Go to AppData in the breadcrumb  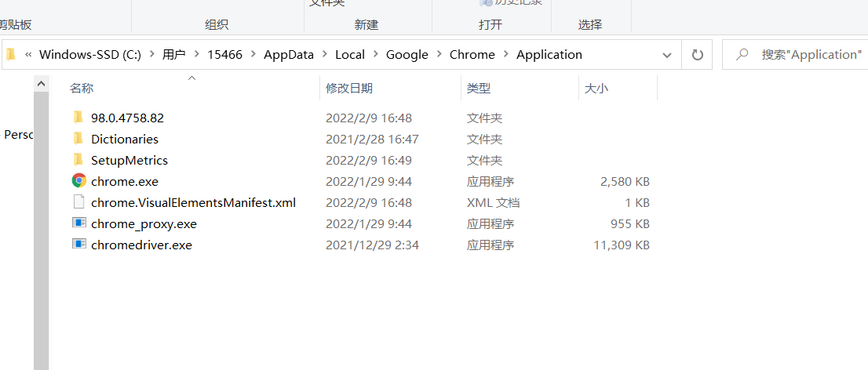[289, 55]
